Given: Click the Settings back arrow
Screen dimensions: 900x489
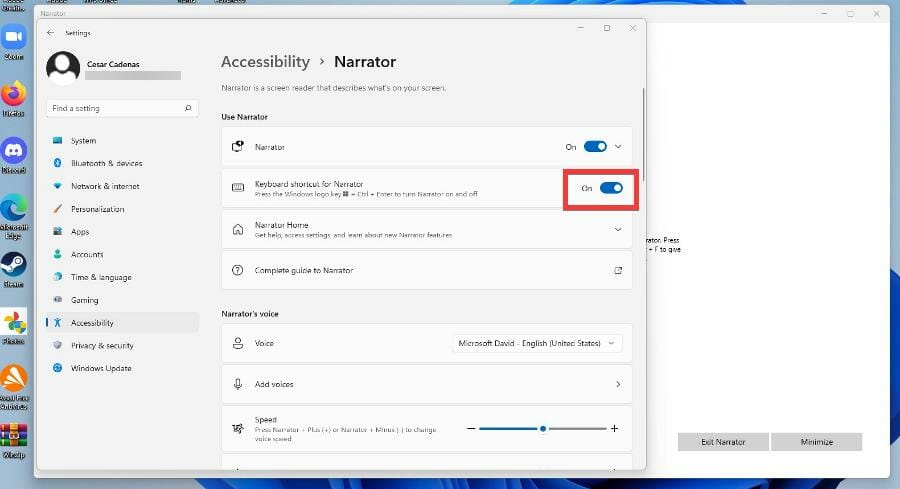Looking at the screenshot, I should [x=51, y=33].
